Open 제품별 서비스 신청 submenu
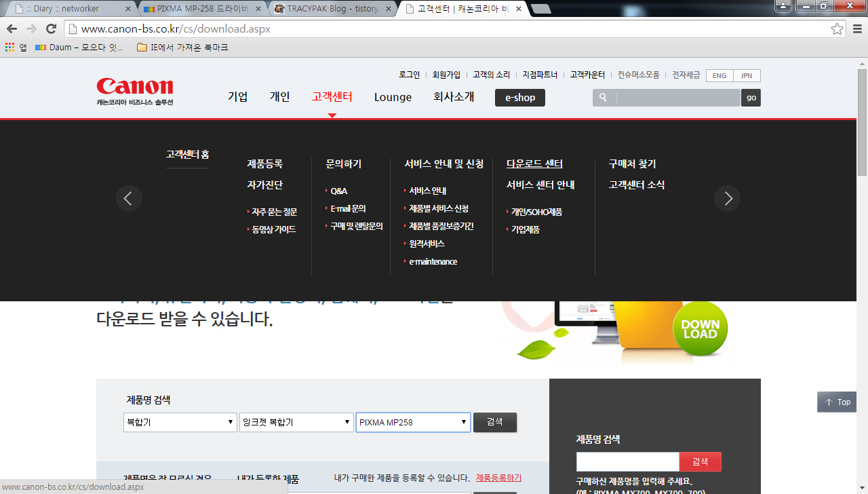 (x=438, y=209)
